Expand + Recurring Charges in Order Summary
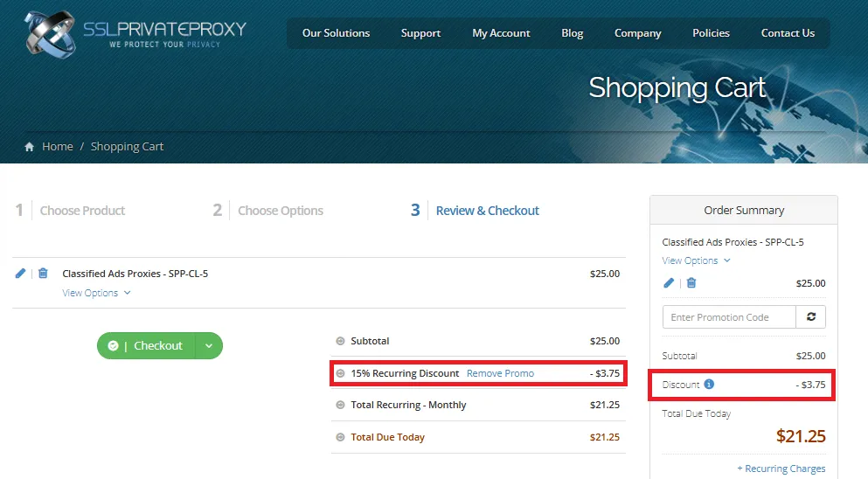This screenshot has width=868, height=479. (781, 469)
